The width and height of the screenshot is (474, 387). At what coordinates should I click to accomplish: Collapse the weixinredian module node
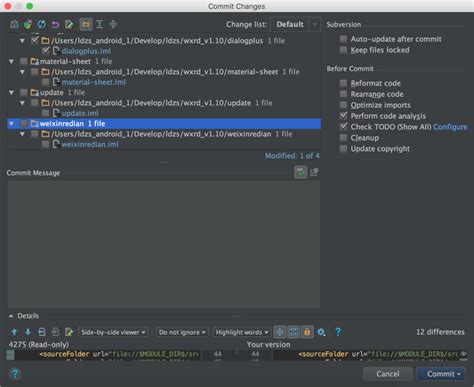coord(12,124)
